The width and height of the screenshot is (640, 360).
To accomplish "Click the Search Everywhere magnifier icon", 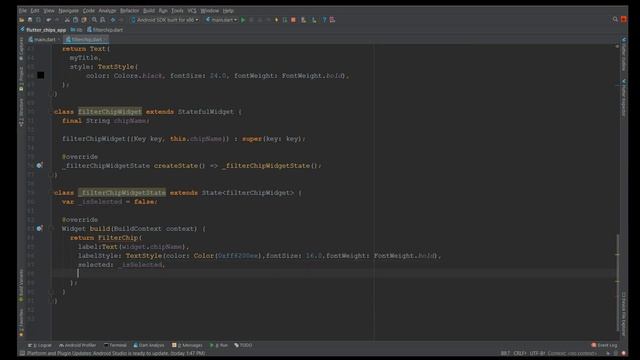I will coord(615,19).
